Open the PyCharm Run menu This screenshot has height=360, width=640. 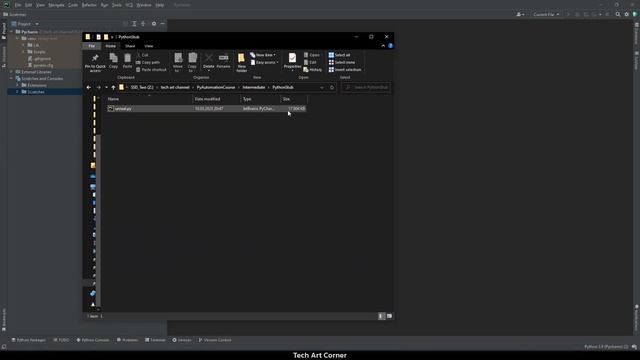(104, 5)
